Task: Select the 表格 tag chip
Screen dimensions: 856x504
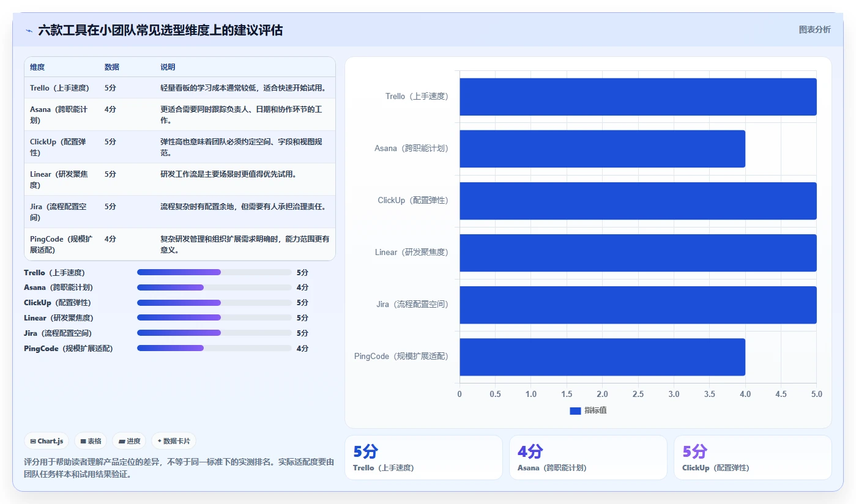Action: [x=91, y=441]
